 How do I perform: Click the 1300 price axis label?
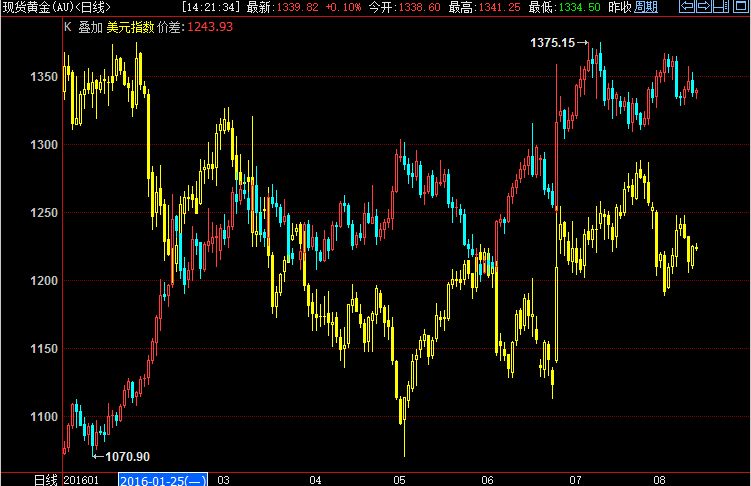pos(44,145)
